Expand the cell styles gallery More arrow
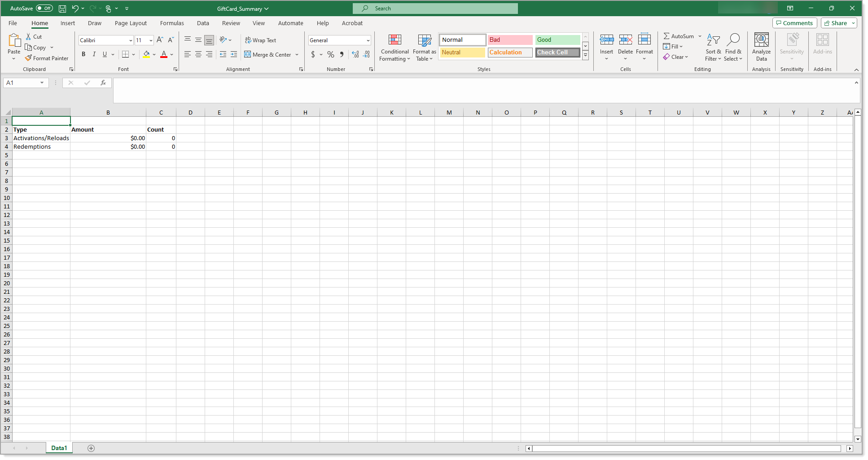The width and height of the screenshot is (868, 460). pos(586,55)
